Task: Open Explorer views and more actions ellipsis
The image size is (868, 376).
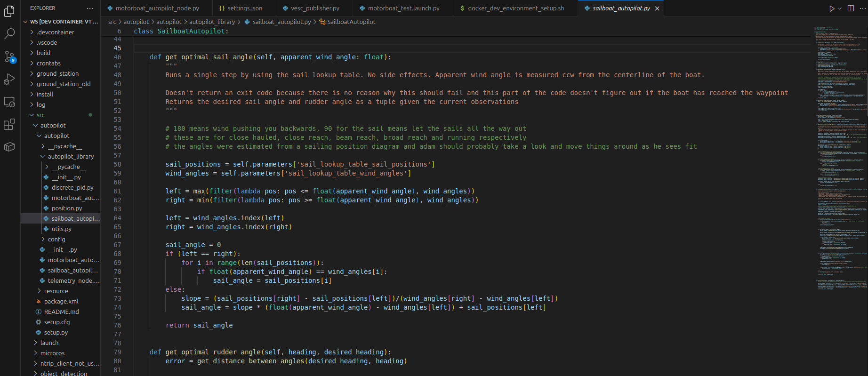Action: (90, 8)
